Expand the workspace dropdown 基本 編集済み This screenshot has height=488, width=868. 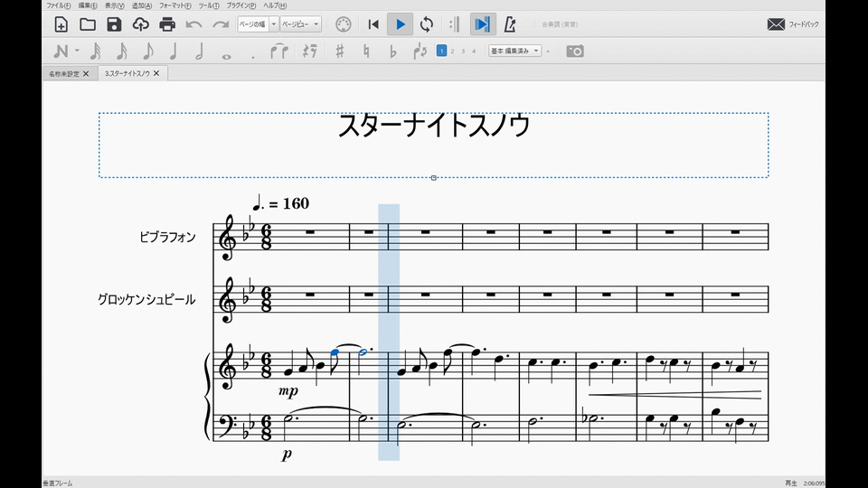(514, 52)
